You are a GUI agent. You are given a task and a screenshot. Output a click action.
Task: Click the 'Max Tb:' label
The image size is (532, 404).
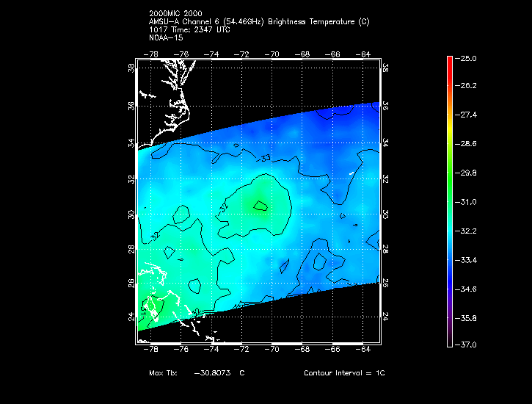tap(163, 372)
